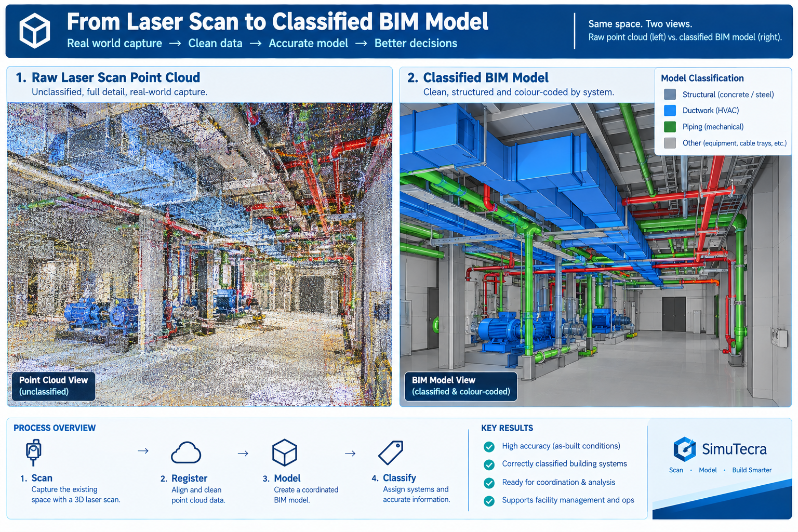Click 'Ductwork (HVAC)' legend label
Viewport: 798px width, 532px height.
coord(711,110)
